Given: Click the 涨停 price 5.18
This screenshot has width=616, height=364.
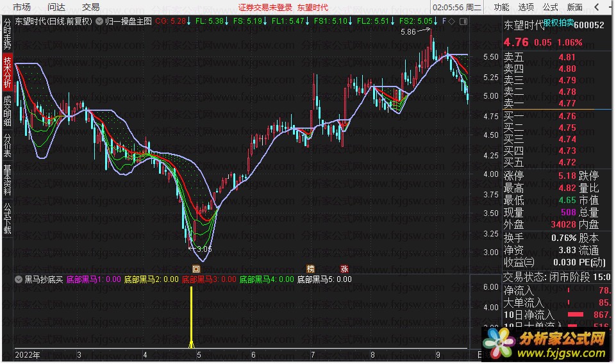Looking at the screenshot, I should [567, 176].
